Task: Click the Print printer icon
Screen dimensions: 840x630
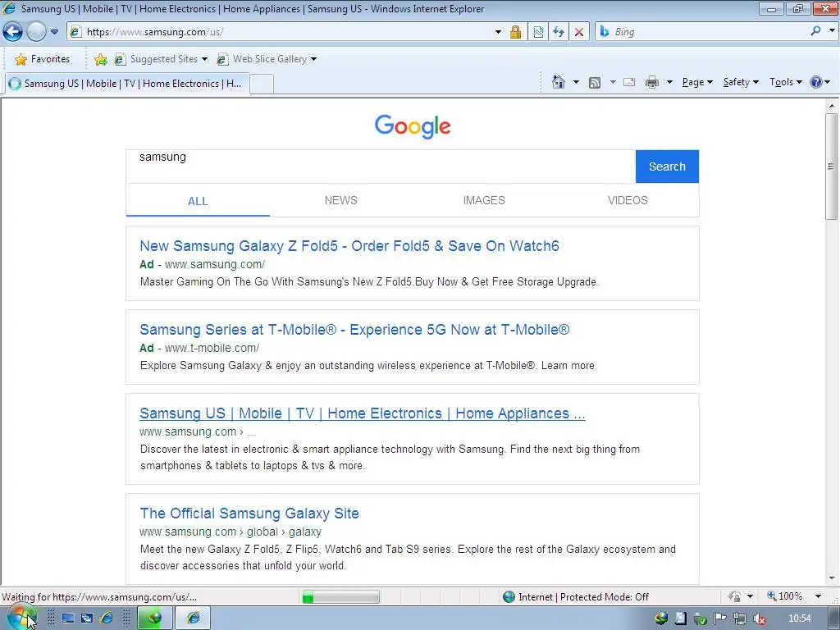Action: [652, 82]
